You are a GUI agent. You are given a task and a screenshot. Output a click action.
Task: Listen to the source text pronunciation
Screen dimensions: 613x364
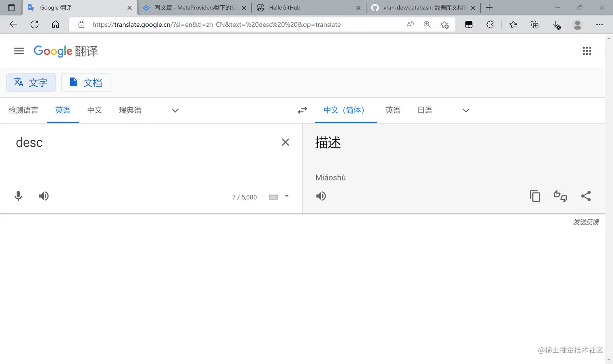pos(44,196)
